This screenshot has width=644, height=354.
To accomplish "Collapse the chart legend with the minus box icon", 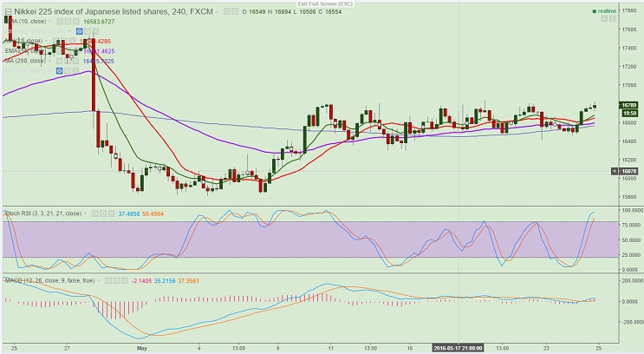I will (8, 11).
